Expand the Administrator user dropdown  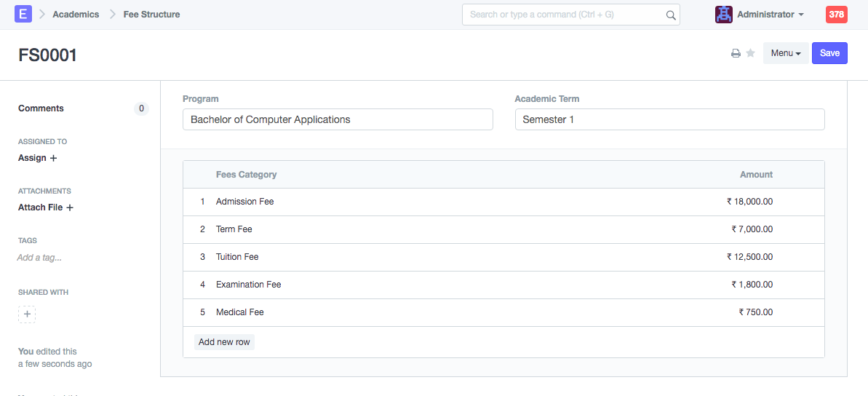[771, 15]
